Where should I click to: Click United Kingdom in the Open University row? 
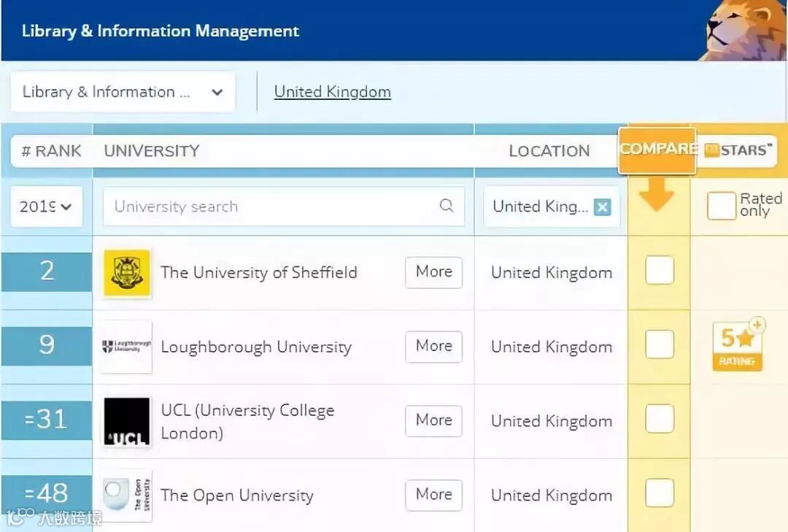(552, 496)
